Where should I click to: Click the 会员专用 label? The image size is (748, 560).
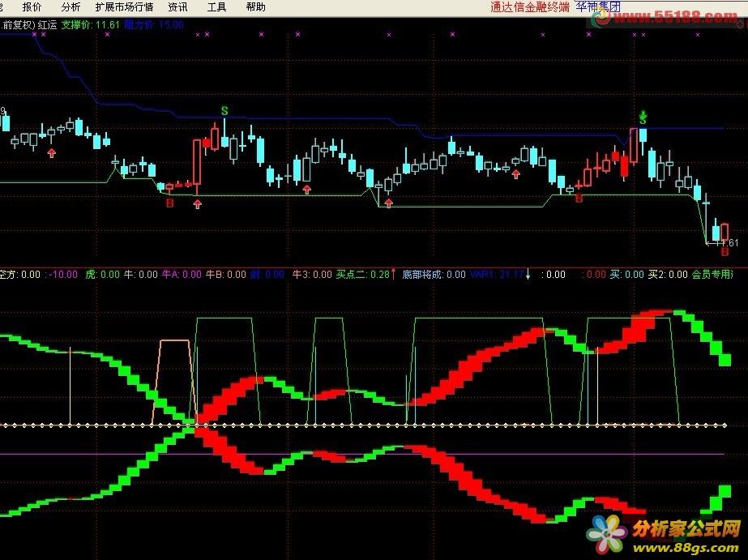click(712, 274)
